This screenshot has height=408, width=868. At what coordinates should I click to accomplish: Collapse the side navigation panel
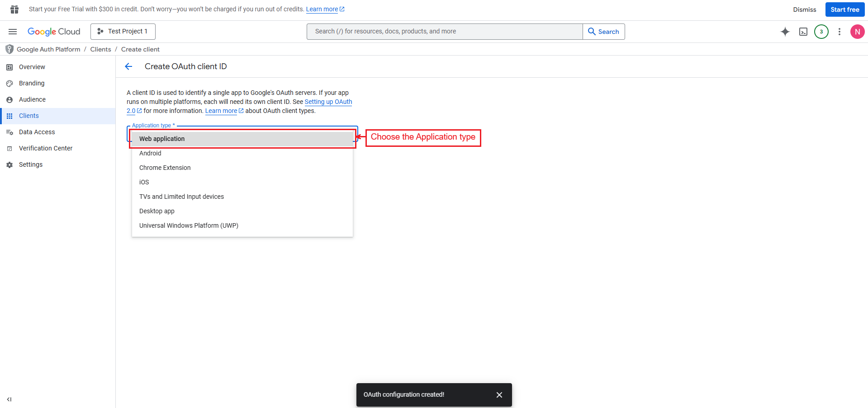pos(9,399)
